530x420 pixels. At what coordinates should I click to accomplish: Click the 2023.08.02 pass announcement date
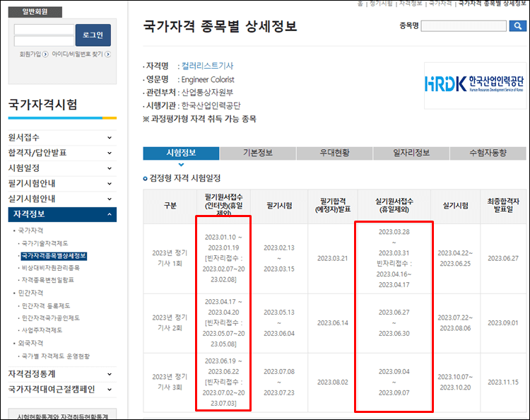333,382
